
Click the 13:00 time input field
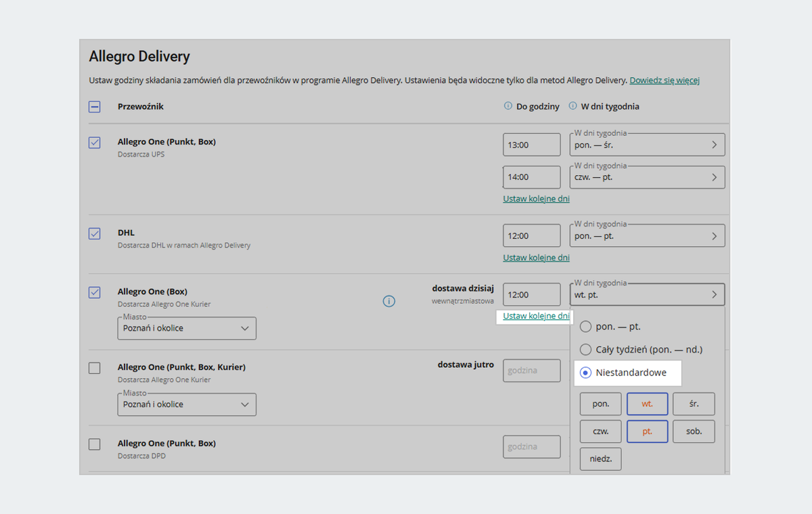pos(532,145)
